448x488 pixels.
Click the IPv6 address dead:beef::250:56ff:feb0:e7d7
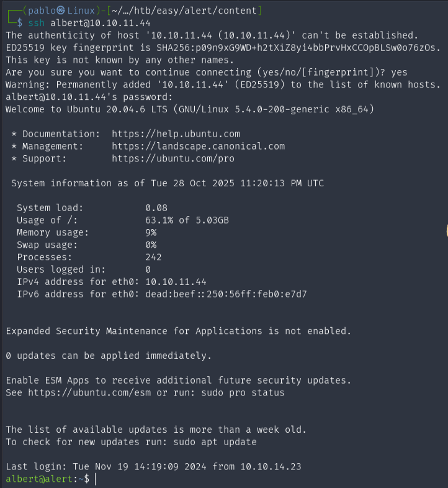[226, 294]
